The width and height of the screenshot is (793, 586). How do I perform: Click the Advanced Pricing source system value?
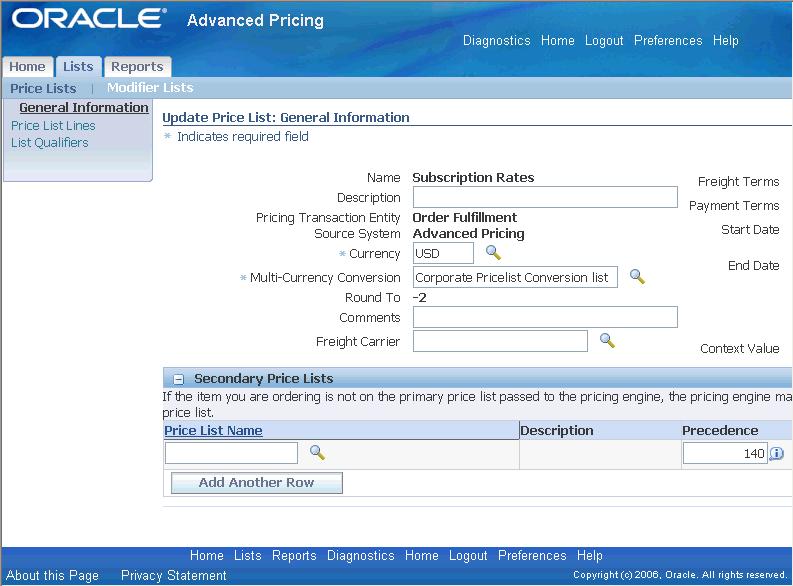click(468, 234)
